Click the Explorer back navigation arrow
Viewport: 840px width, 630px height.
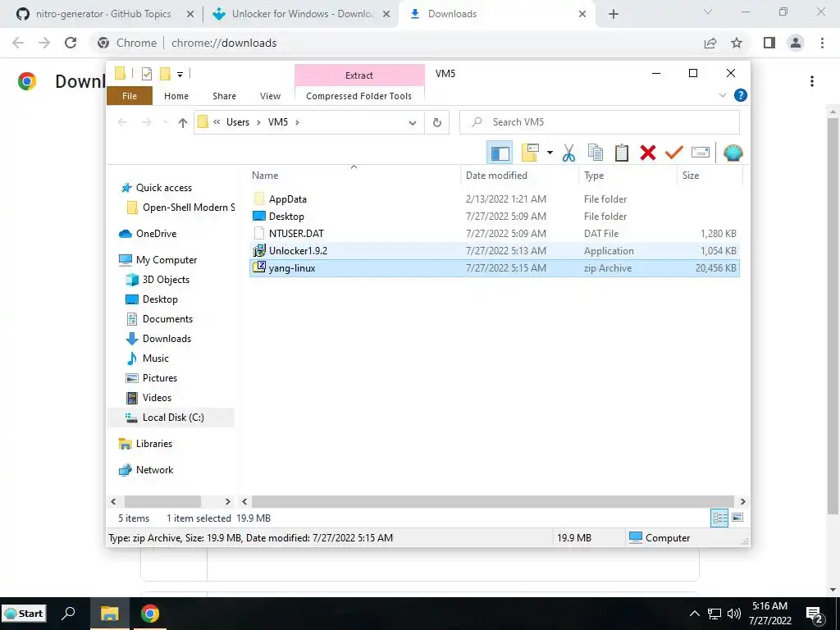pos(122,123)
